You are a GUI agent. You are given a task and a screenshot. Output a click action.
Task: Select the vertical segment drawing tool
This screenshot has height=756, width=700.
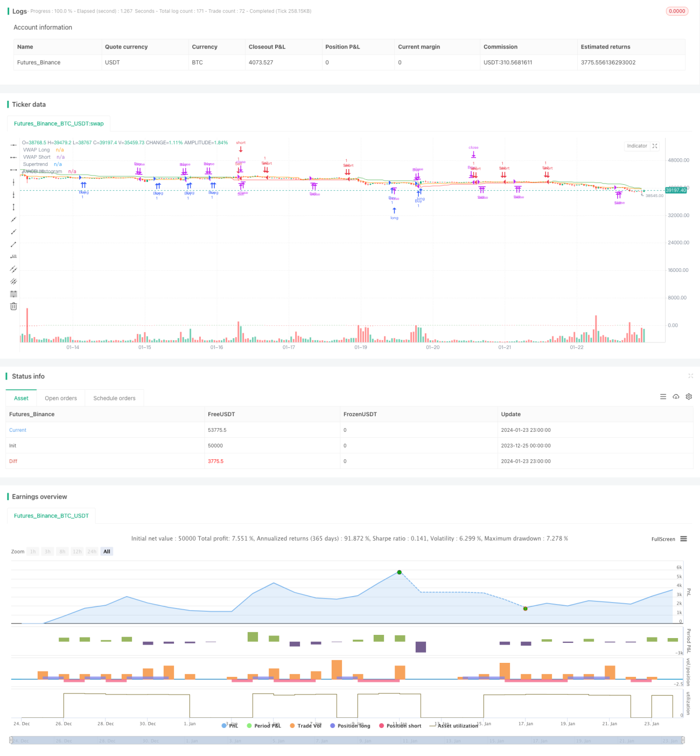(x=13, y=207)
